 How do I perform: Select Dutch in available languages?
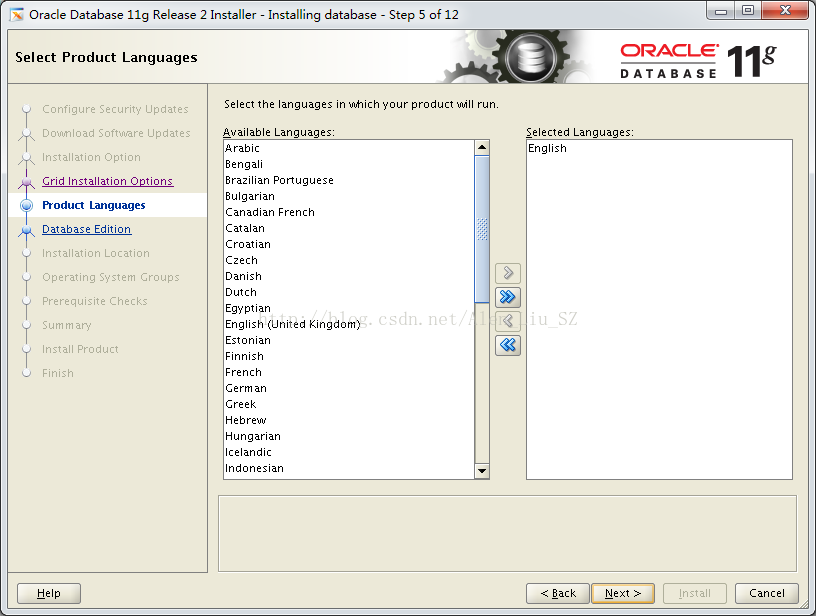click(349, 292)
